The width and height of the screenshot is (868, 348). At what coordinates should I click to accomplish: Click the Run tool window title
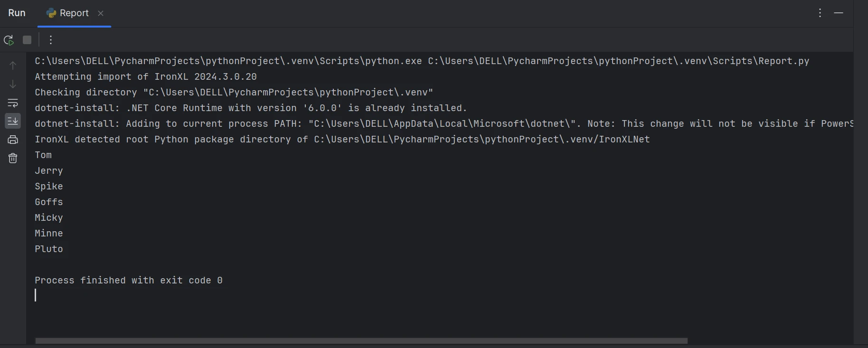click(x=17, y=13)
